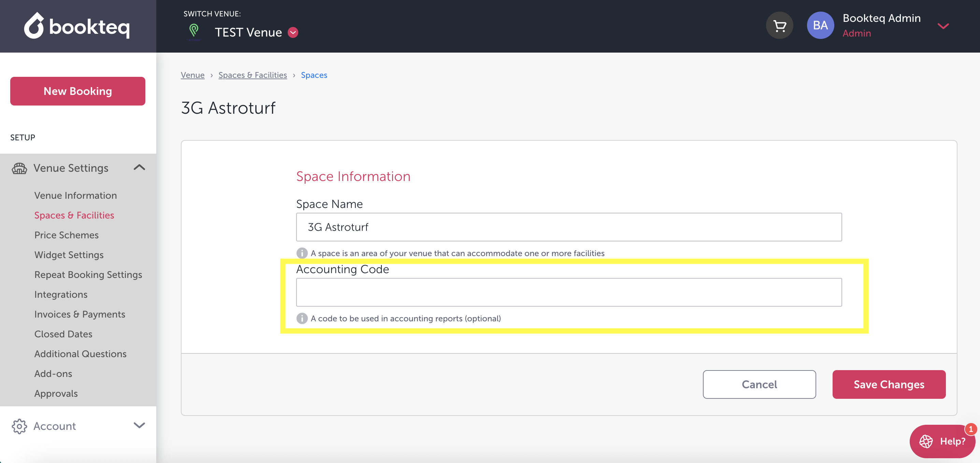Open Integrations page
The height and width of the screenshot is (463, 980).
click(x=61, y=294)
